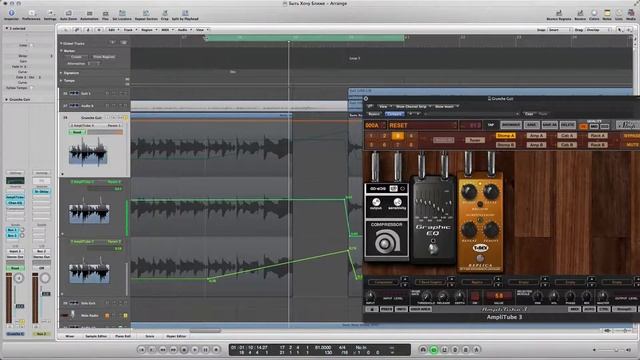
Task: Open Show Channel Strip dropdown
Action: pos(412,107)
